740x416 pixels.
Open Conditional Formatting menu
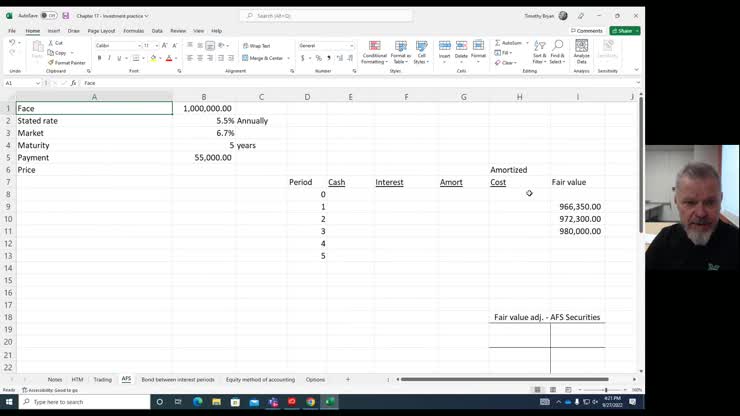pos(375,52)
